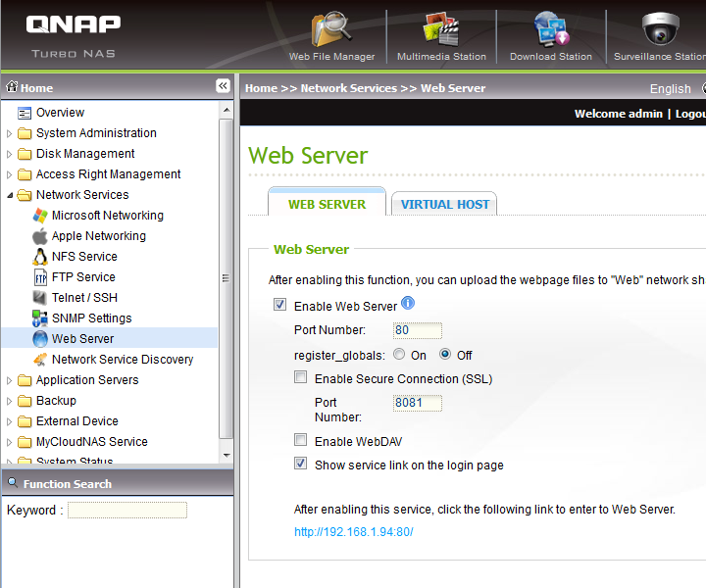Enable Secure Connection (SSL) checkbox
Image resolution: width=706 pixels, height=588 pixels.
301,378
